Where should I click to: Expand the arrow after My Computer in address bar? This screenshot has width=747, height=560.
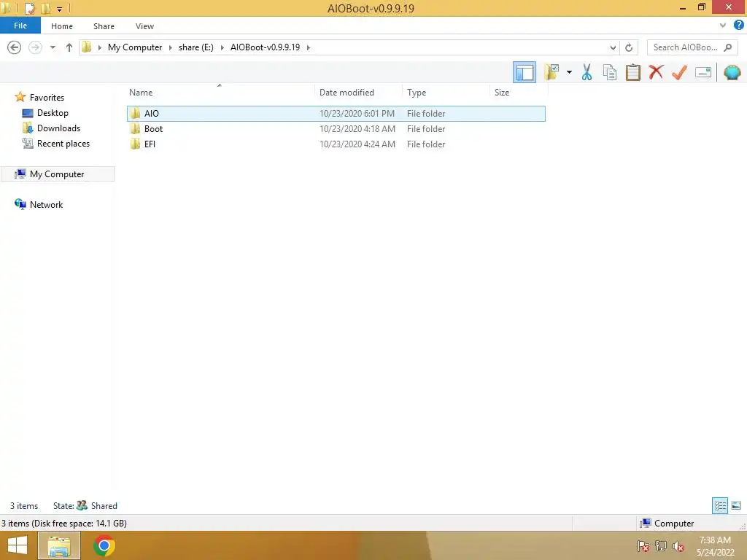pyautogui.click(x=170, y=47)
